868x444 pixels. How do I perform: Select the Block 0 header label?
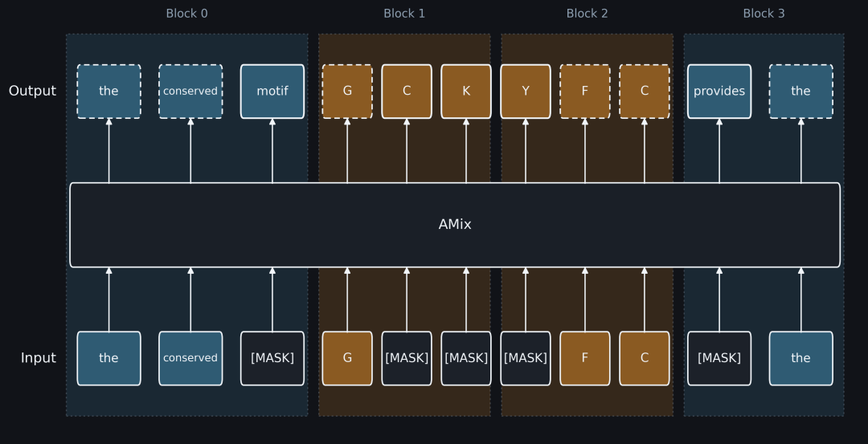[x=186, y=14]
